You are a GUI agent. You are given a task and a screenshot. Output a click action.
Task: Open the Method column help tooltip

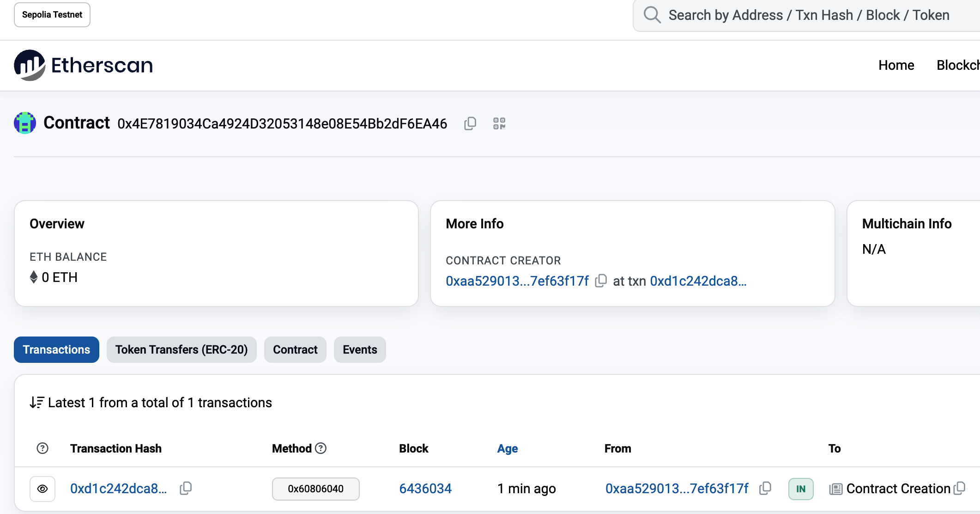[321, 448]
